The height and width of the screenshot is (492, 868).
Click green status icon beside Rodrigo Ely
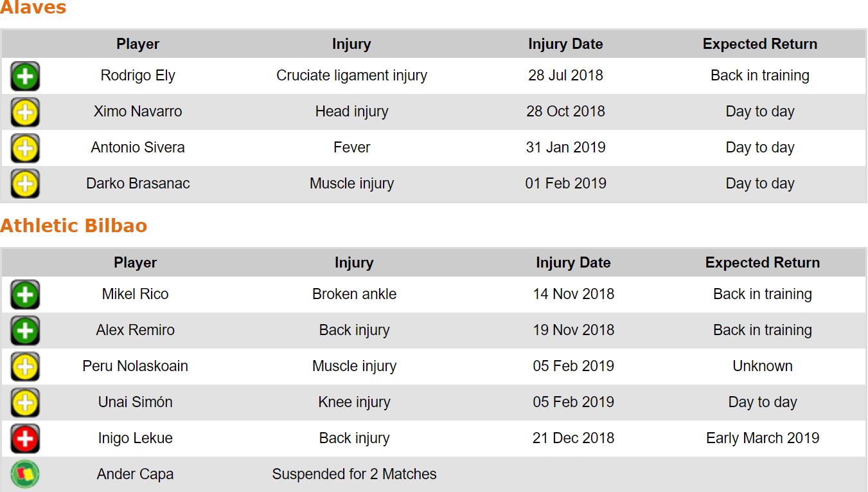pos(25,76)
